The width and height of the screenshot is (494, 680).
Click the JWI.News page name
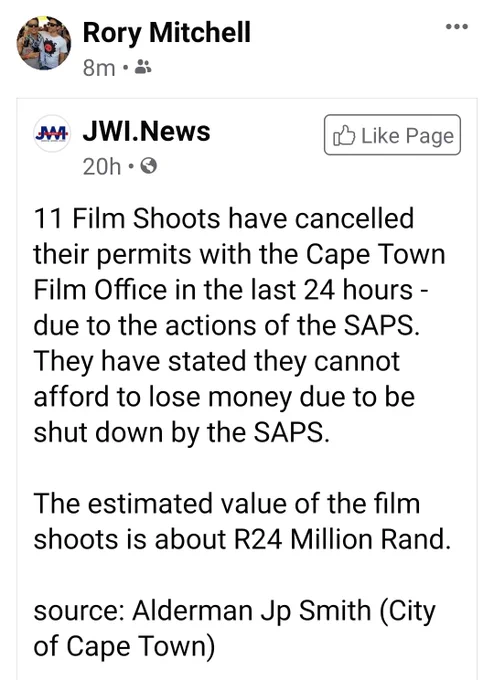point(146,131)
